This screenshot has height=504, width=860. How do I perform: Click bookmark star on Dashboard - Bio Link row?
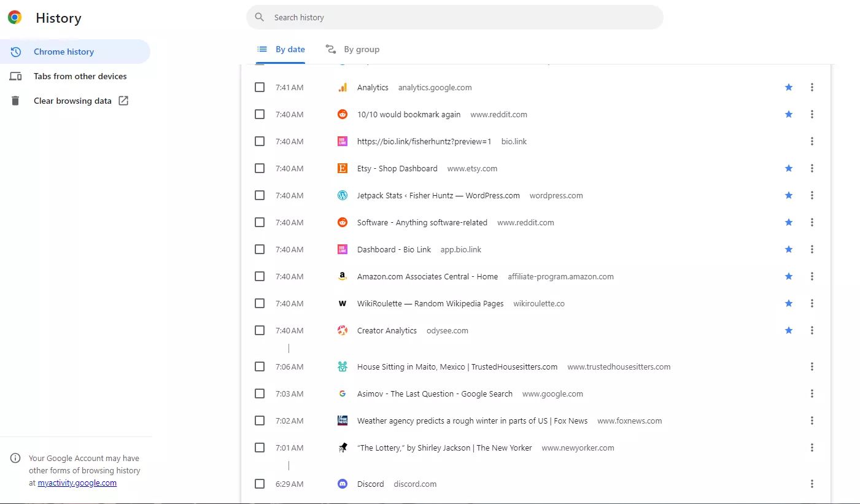[x=789, y=249]
